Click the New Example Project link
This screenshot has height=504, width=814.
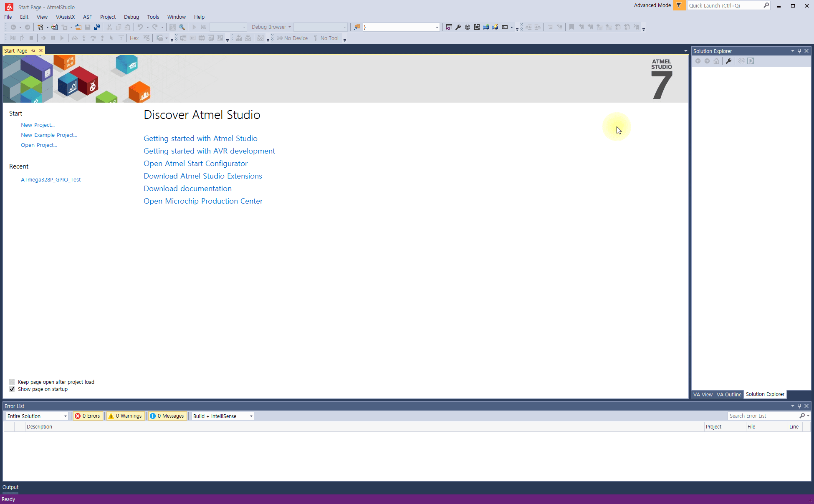(49, 135)
